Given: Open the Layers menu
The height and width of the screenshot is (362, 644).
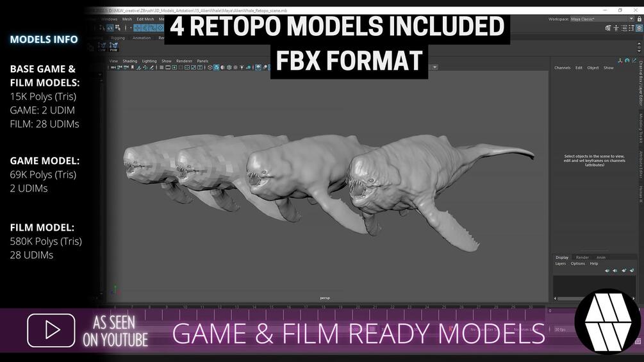Looking at the screenshot, I should (x=560, y=263).
